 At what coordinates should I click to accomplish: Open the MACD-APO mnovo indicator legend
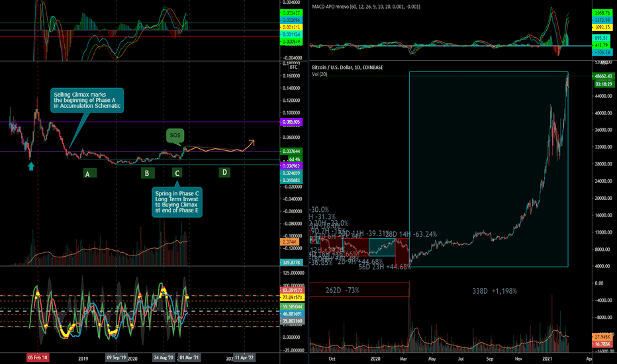pos(366,7)
